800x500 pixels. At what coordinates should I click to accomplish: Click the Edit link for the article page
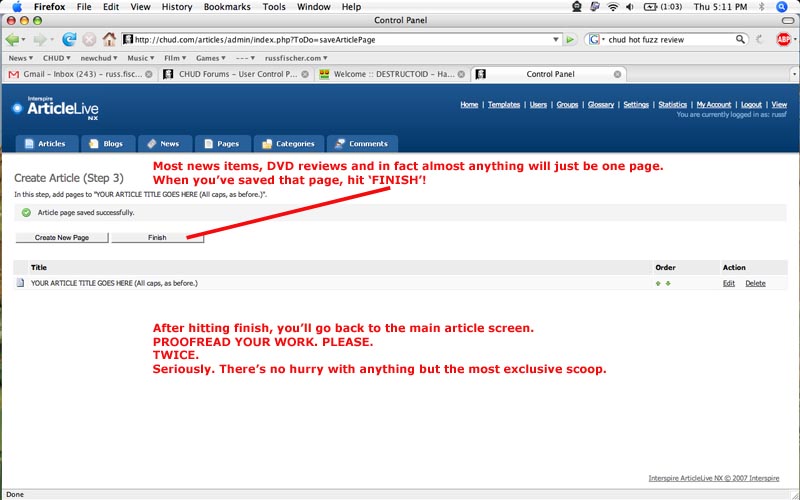pyautogui.click(x=729, y=283)
